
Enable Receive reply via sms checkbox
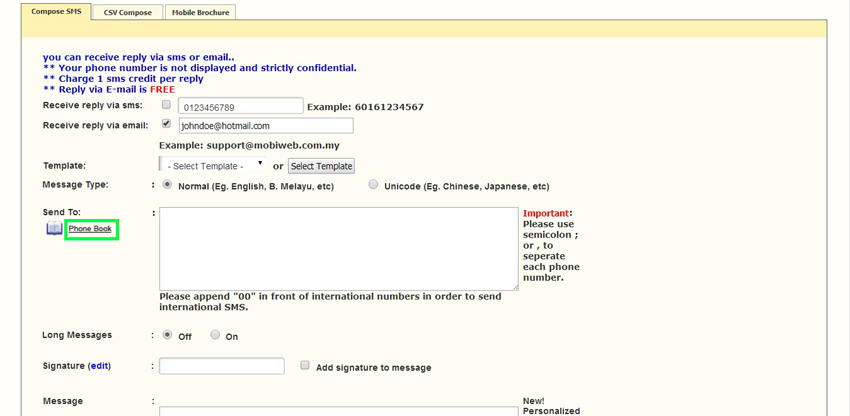point(166,105)
